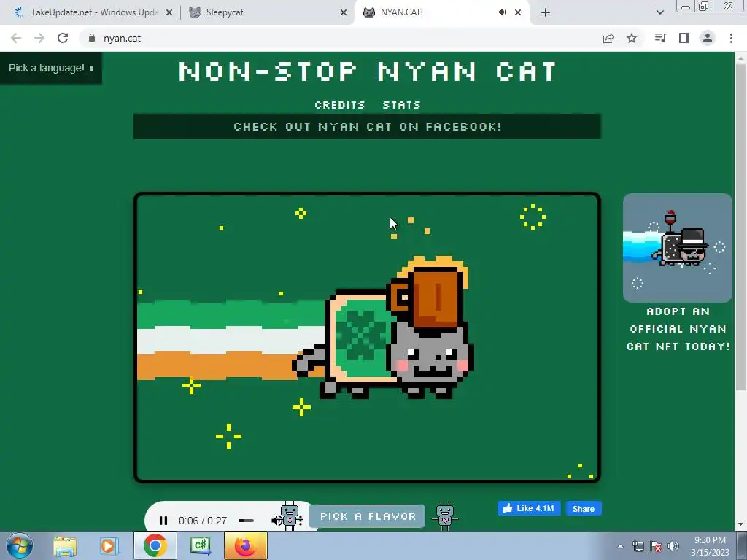Open the Stats link
The width and height of the screenshot is (747, 560).
point(402,105)
